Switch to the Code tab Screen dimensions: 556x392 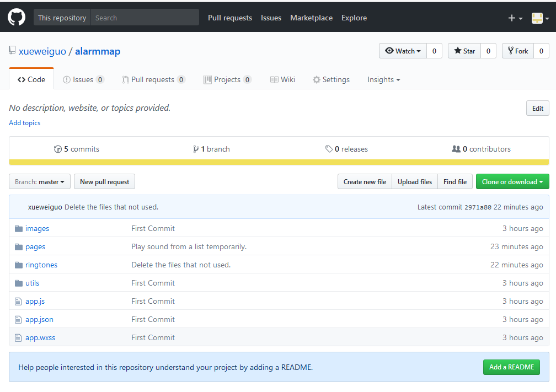31,79
